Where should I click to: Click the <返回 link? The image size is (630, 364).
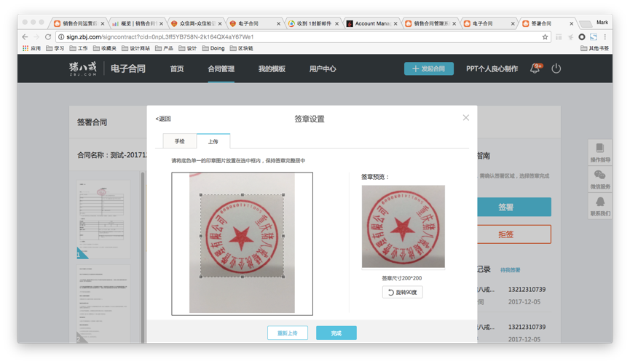point(163,119)
